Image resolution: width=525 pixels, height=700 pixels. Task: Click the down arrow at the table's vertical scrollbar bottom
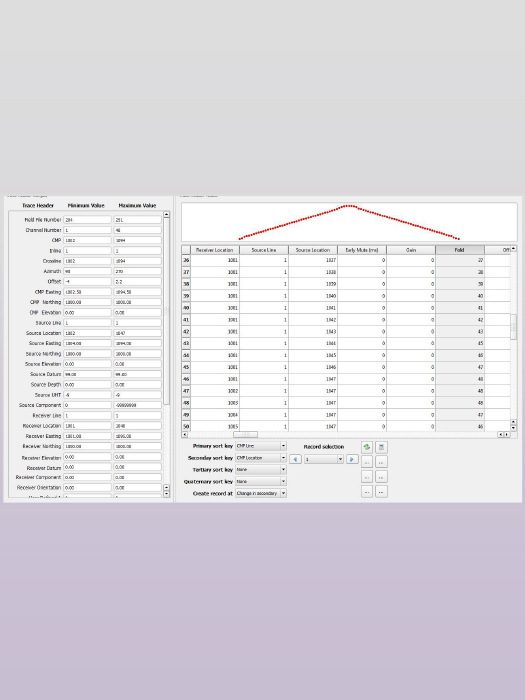click(x=513, y=428)
